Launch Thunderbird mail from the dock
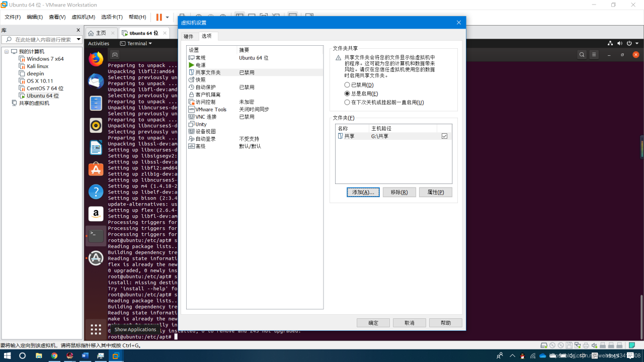 tap(96, 81)
